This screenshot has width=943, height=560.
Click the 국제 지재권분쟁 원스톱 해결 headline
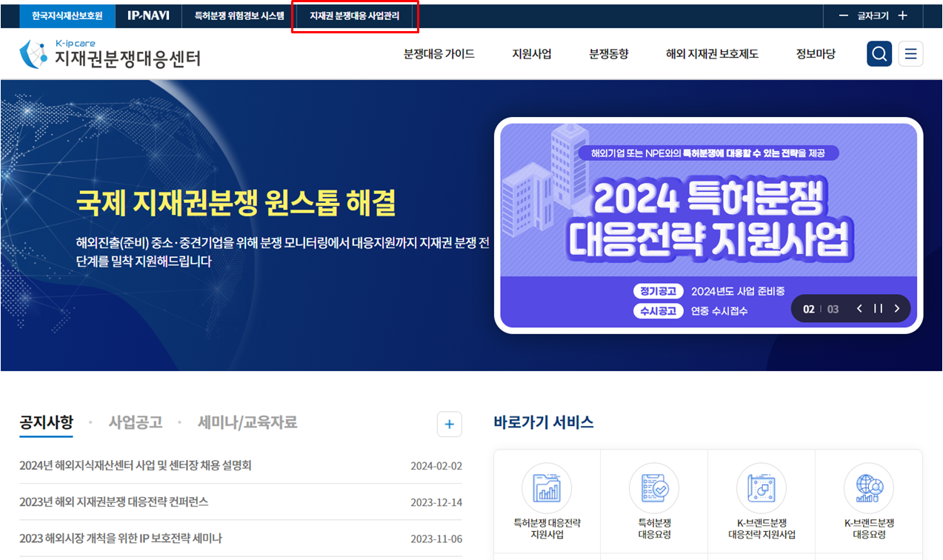[236, 202]
